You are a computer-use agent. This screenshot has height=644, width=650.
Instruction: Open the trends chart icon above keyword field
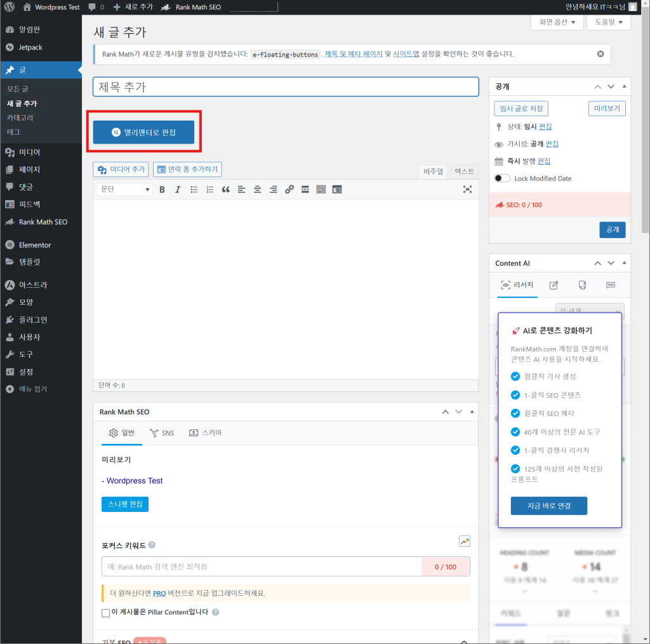(465, 541)
